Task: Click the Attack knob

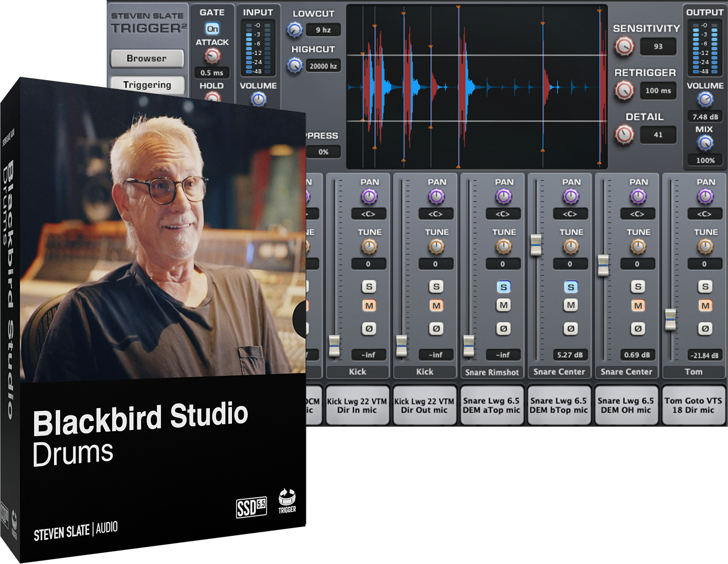Action: [211, 56]
